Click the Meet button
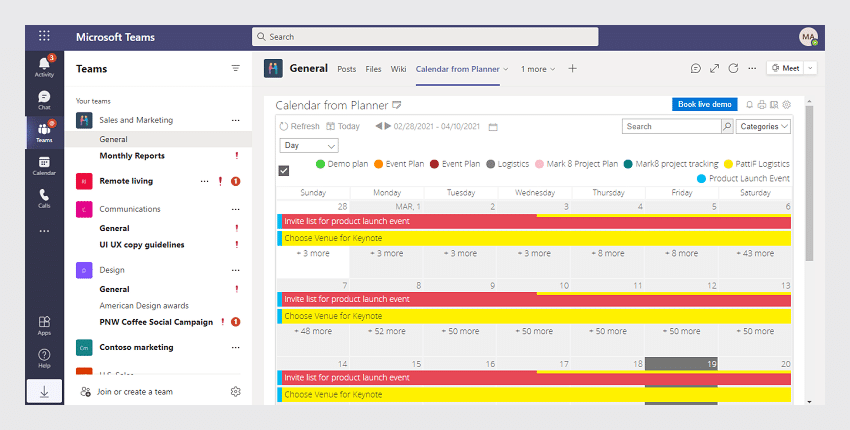The width and height of the screenshot is (850, 430). coord(785,68)
